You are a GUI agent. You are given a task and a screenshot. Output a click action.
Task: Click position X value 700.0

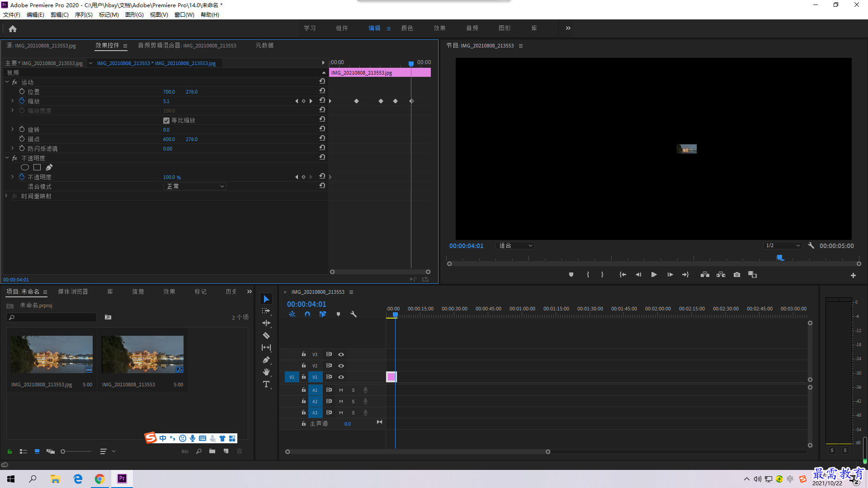(x=169, y=92)
